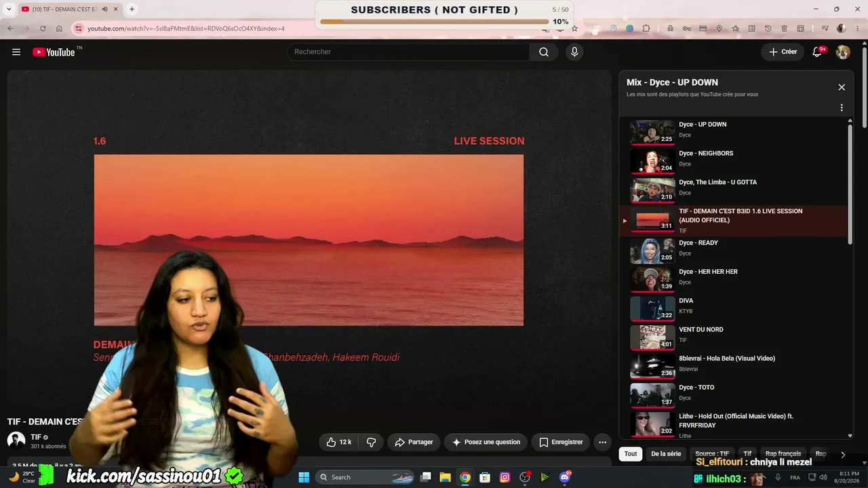Viewport: 868px width, 488px height.
Task: Like the video with 12 k likes
Action: pos(338,442)
